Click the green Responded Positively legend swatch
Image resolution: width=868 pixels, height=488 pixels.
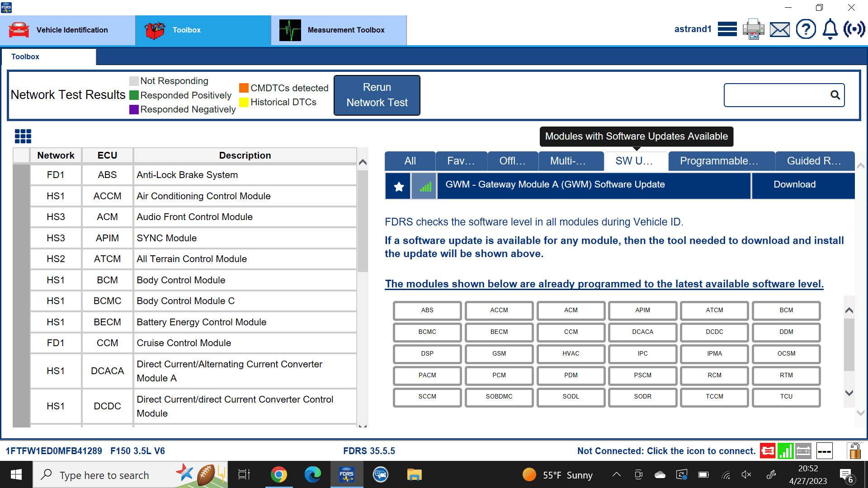pyautogui.click(x=134, y=95)
